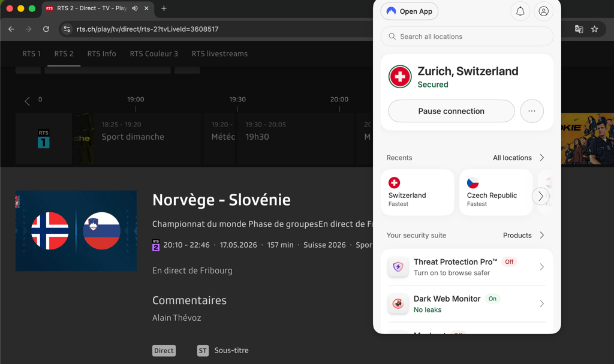Open the Products link
Viewport: 614px width, 364px height.
tap(517, 235)
